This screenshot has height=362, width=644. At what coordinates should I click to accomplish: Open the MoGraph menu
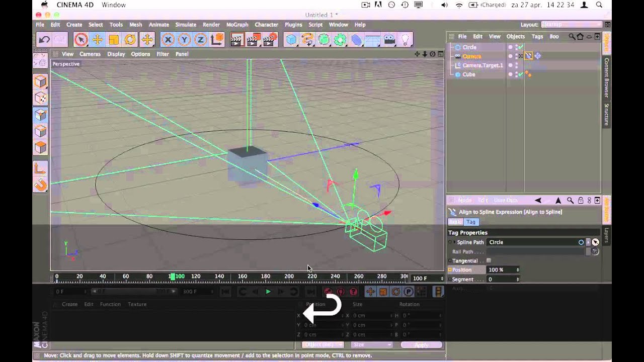pos(237,25)
